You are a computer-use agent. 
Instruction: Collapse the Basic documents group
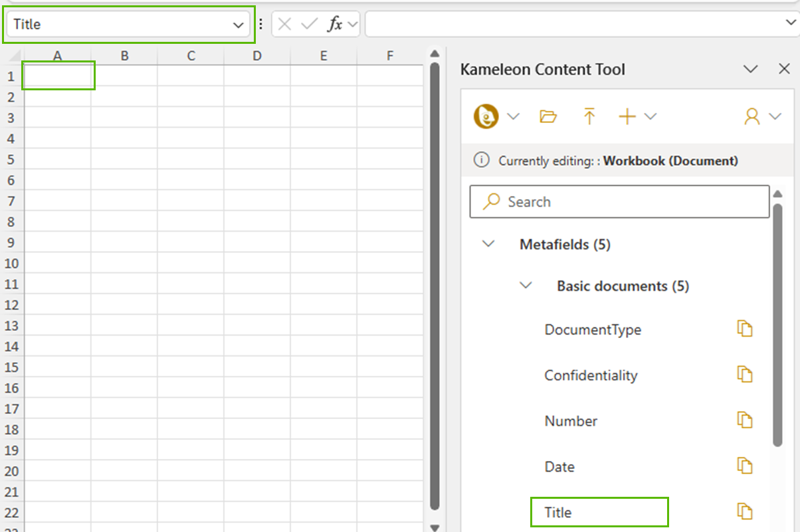pyautogui.click(x=526, y=286)
